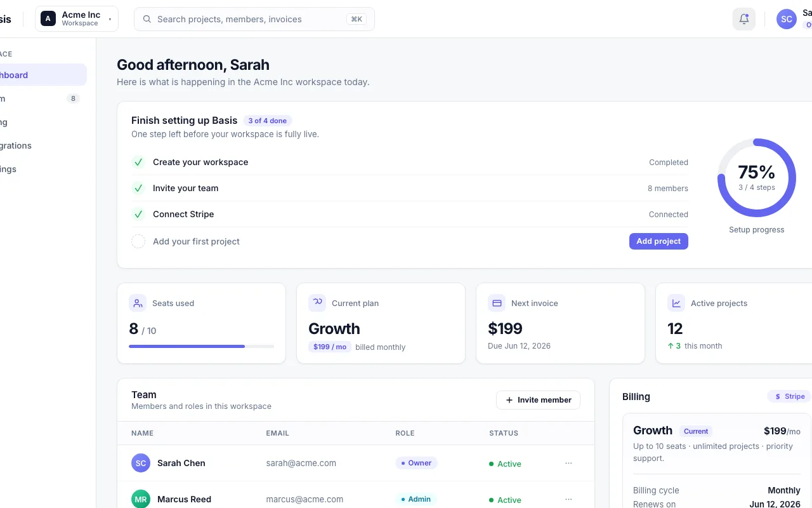
Task: Click Sarah Chen's avatar in the Team table
Action: [x=141, y=463]
